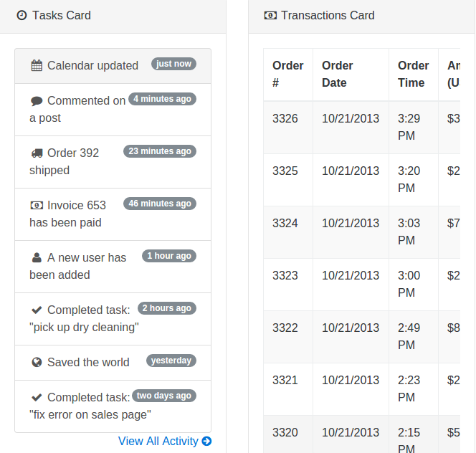Click the Order Time column header
The image size is (476, 453).
click(x=414, y=75)
